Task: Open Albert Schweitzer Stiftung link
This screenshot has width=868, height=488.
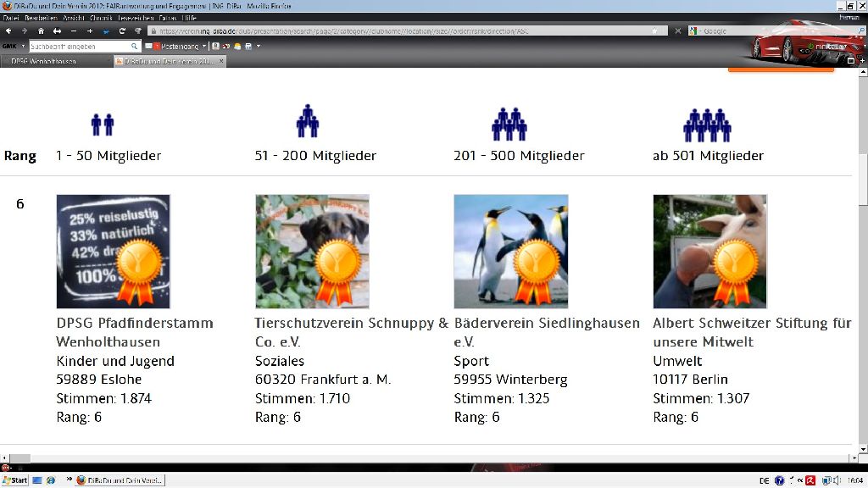Action: (752, 332)
